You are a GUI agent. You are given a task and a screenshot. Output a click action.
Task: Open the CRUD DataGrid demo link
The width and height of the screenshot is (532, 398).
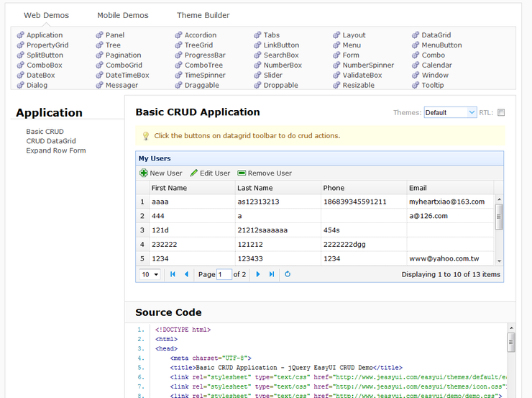pos(51,141)
